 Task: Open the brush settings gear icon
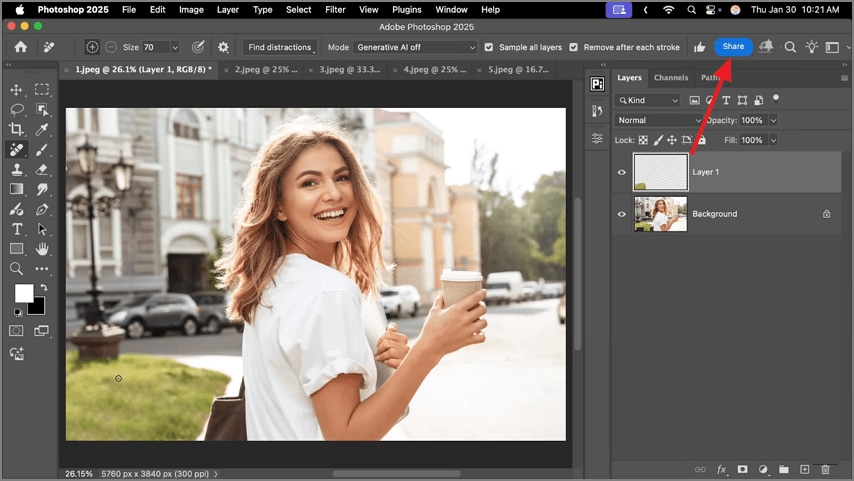point(223,47)
